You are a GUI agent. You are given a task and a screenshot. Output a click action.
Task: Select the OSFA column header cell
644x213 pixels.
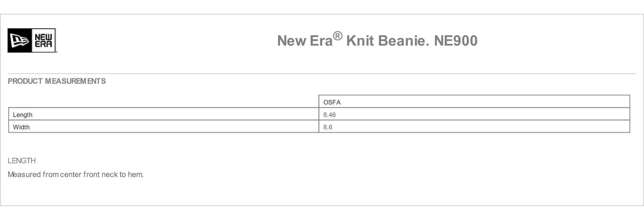click(x=474, y=102)
